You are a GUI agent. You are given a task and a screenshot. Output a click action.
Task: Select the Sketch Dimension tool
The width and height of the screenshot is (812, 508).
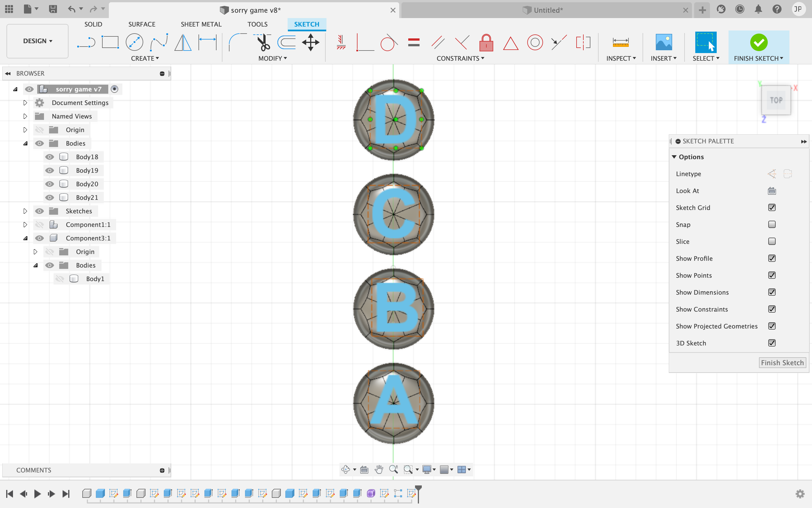(x=207, y=43)
